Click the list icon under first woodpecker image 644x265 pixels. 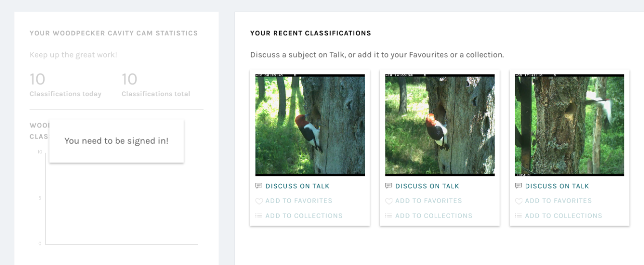(x=259, y=216)
